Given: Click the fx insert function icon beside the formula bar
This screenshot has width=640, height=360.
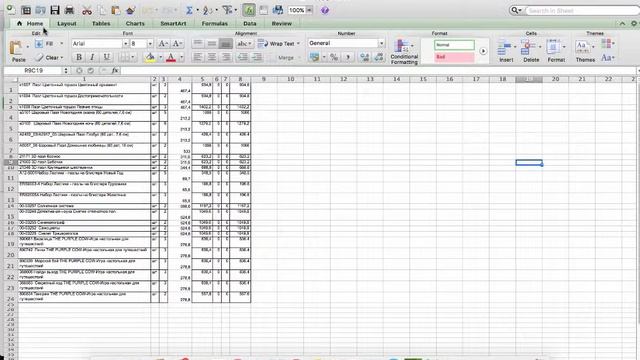Looking at the screenshot, I should coord(115,71).
